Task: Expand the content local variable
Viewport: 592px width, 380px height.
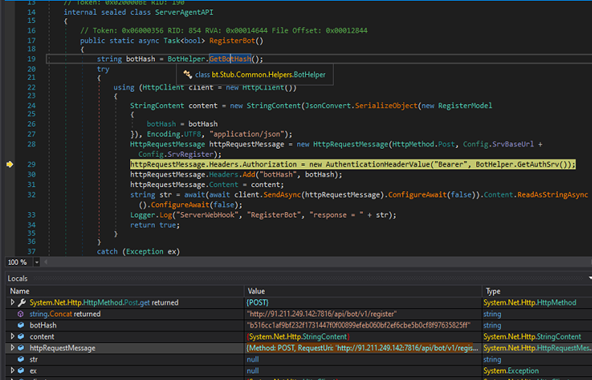Action: point(12,336)
